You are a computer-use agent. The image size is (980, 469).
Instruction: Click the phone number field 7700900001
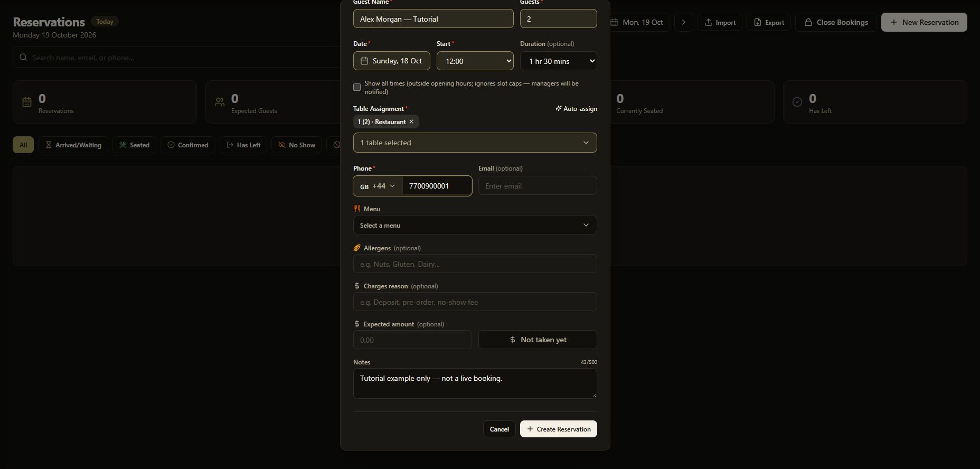click(x=437, y=186)
